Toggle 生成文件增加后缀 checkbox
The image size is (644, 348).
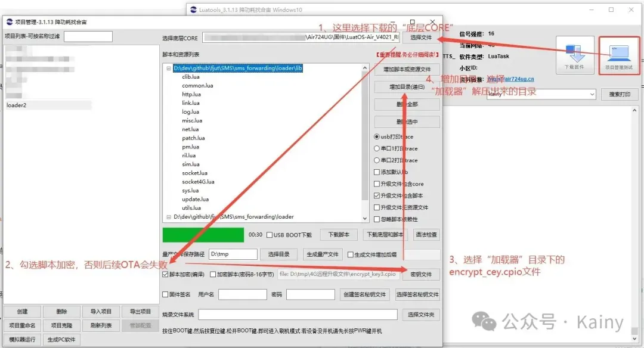(x=351, y=254)
